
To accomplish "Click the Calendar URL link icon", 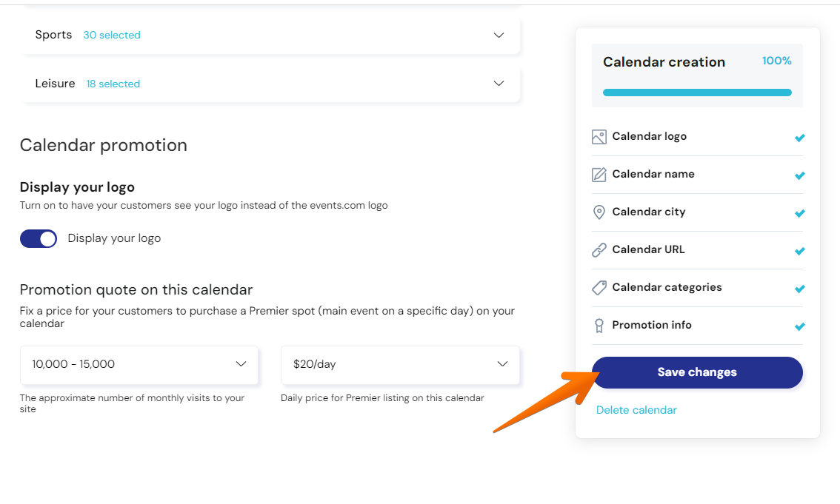I will click(599, 250).
